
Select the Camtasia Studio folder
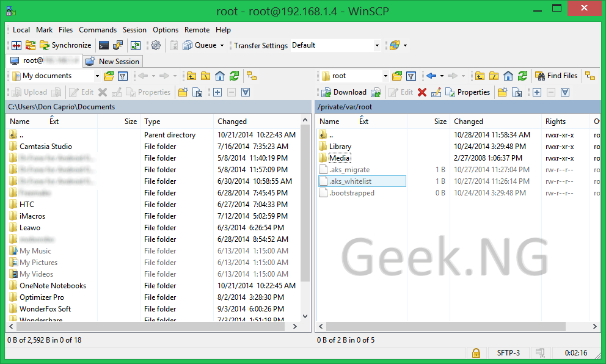tap(46, 147)
